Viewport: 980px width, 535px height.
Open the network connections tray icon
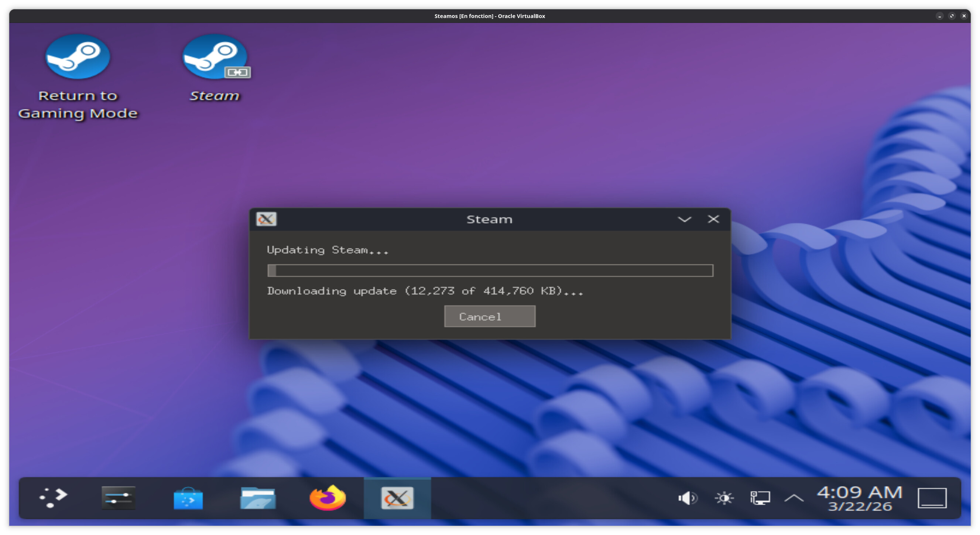[760, 498]
